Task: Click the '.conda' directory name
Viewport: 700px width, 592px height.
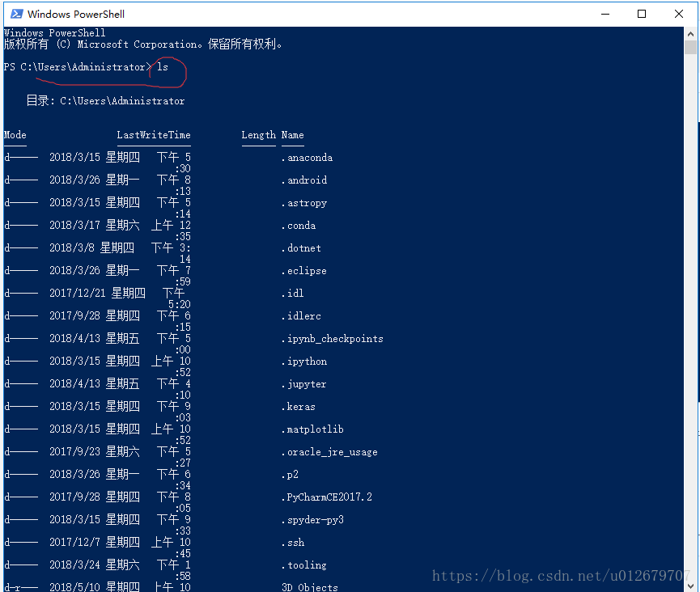Action: pyautogui.click(x=299, y=226)
